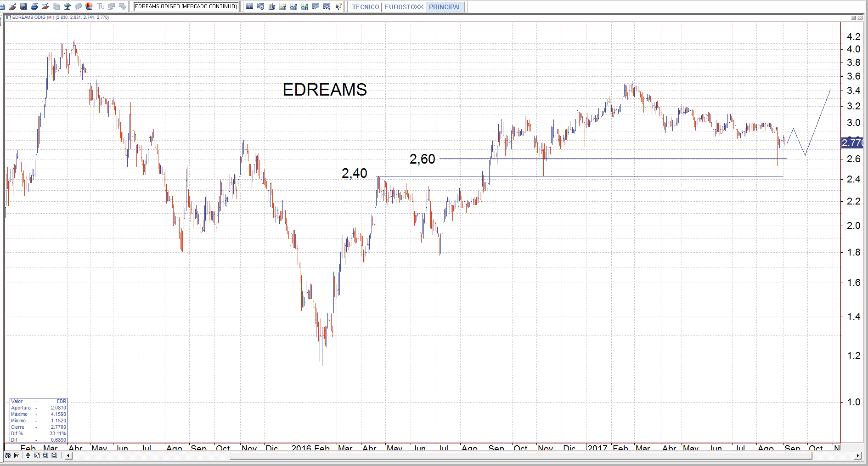Image resolution: width=868 pixels, height=466 pixels.
Task: Click the grey stacked-sheets toolbar icon
Action: 79,6
